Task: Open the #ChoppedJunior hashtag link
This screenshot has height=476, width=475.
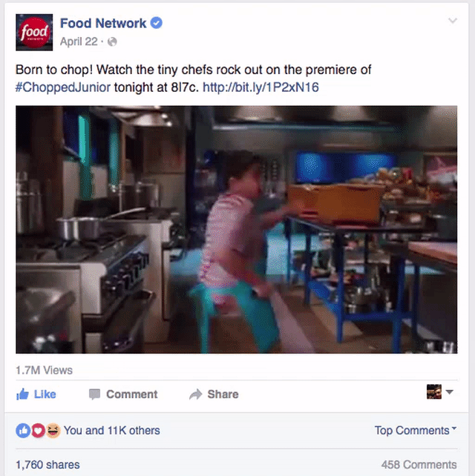Action: [x=63, y=87]
